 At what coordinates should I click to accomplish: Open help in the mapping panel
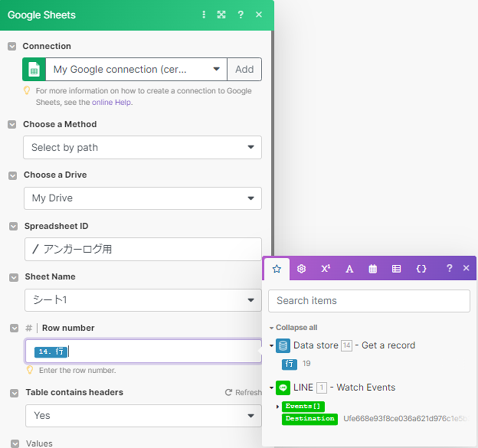tap(449, 268)
